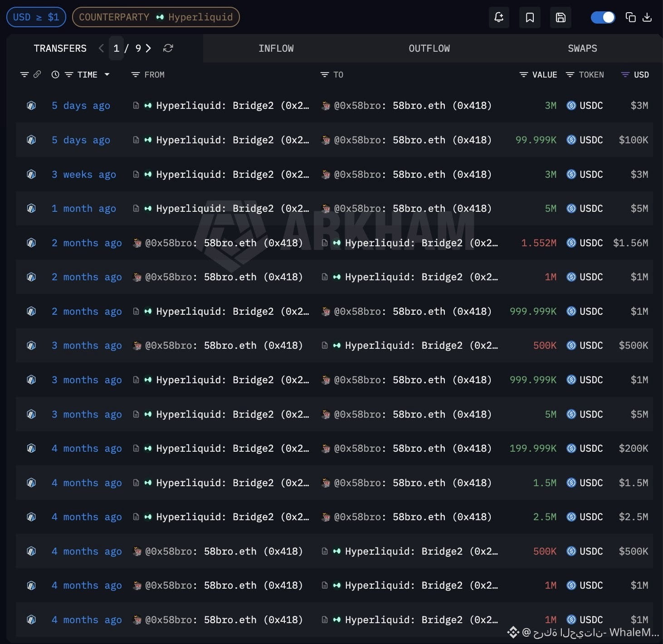
Task: Click the COUNTERPARTY Hyperliquid filter chip
Action: pyautogui.click(x=156, y=17)
